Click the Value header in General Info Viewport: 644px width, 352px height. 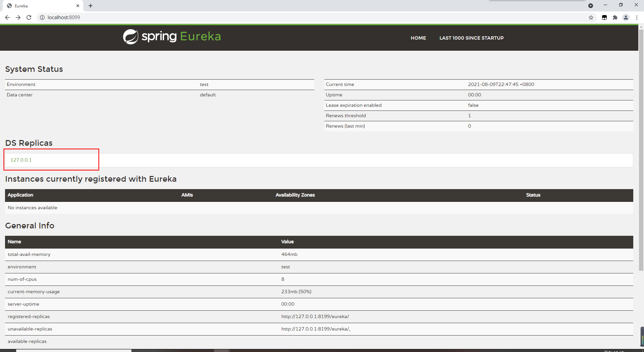click(x=287, y=241)
